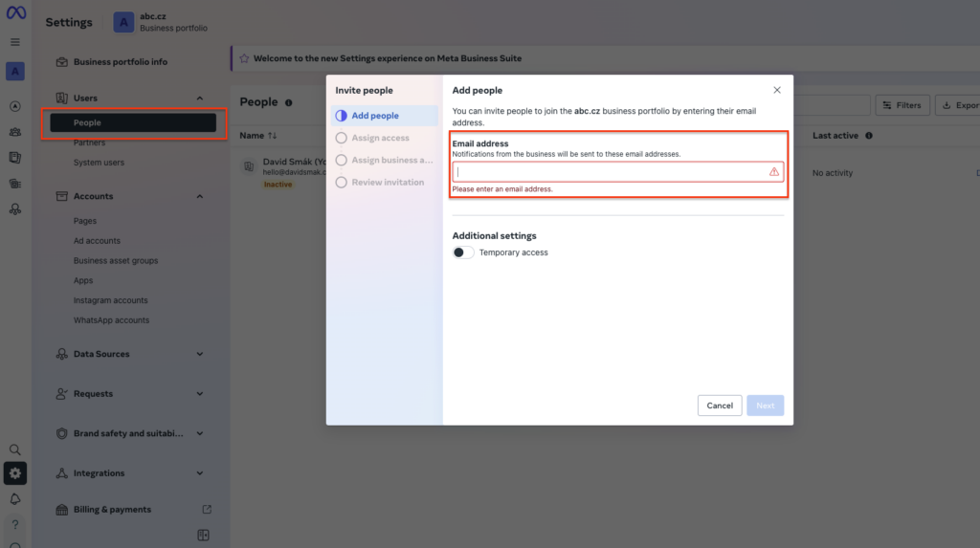Open People under Users
The width and height of the screenshot is (980, 548).
[x=133, y=122]
